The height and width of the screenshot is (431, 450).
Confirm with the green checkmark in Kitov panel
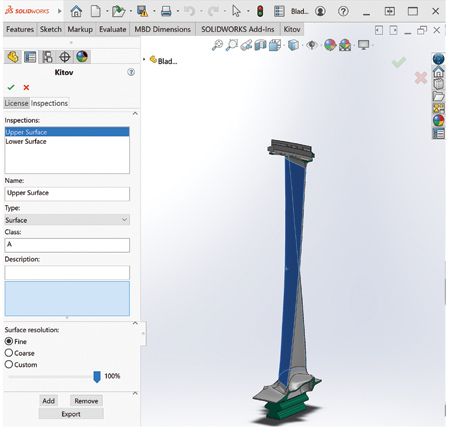11,87
